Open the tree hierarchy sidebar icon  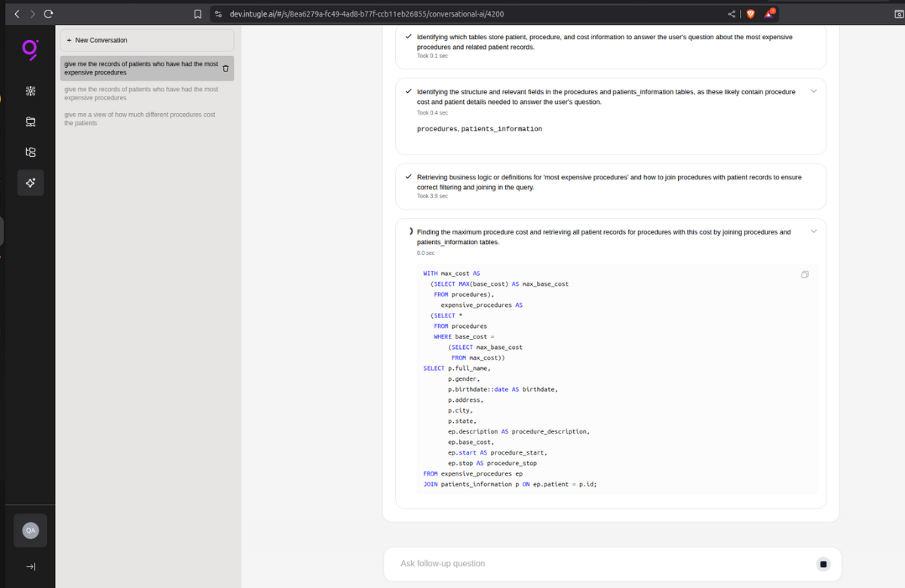pos(30,152)
